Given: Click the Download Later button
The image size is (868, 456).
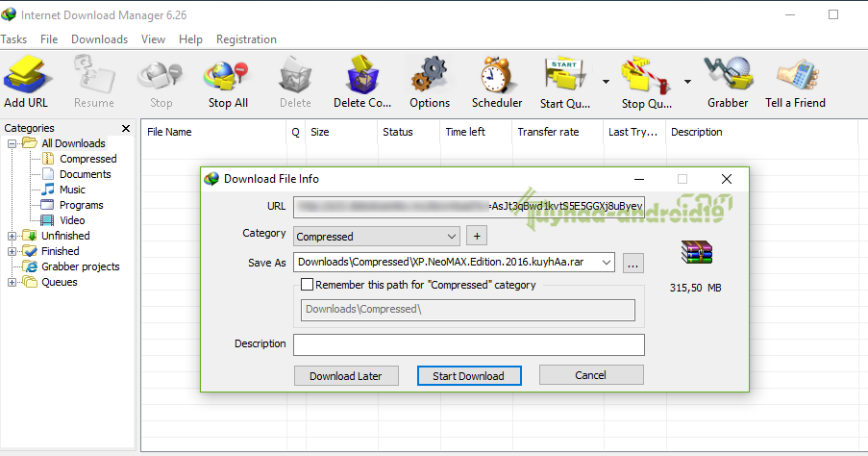Looking at the screenshot, I should 346,375.
